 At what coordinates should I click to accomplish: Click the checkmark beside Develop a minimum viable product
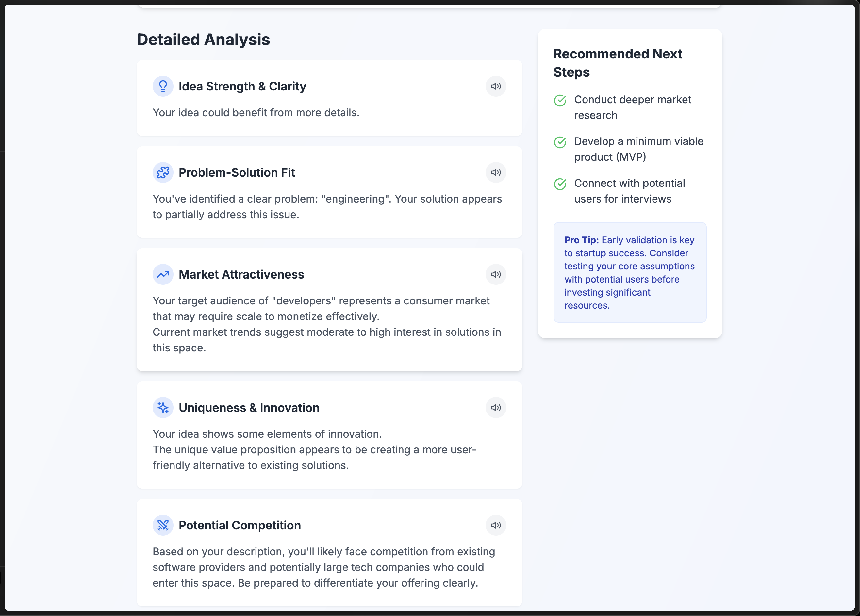(x=560, y=142)
